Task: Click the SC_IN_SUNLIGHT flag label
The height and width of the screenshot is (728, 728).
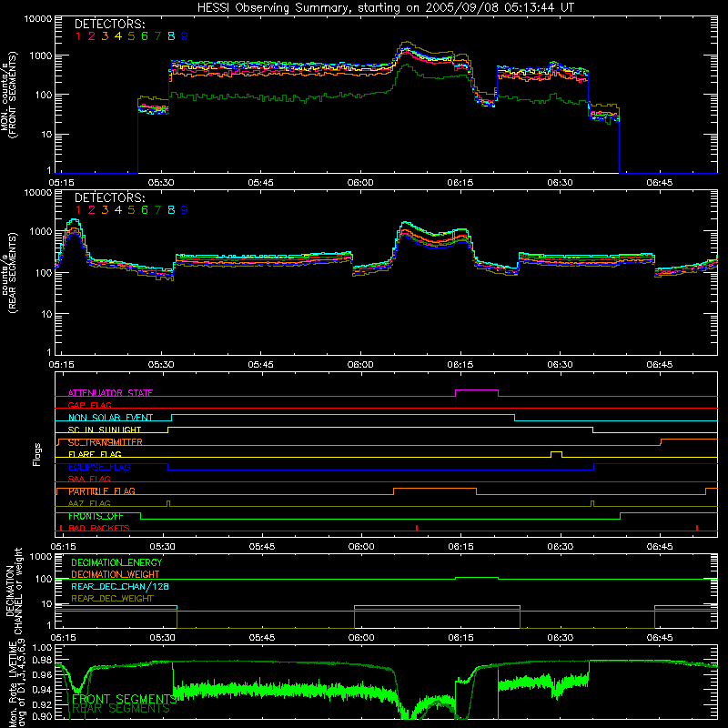Action: point(105,430)
